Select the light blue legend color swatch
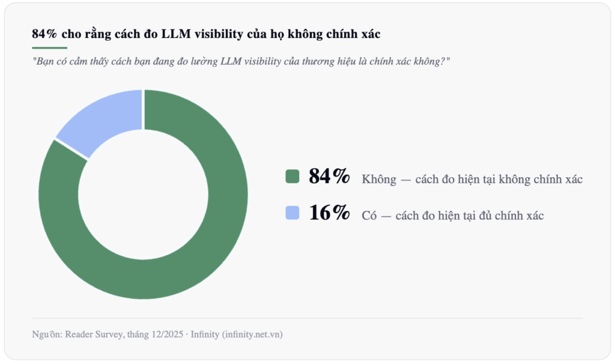615x364 pixels. (x=292, y=213)
